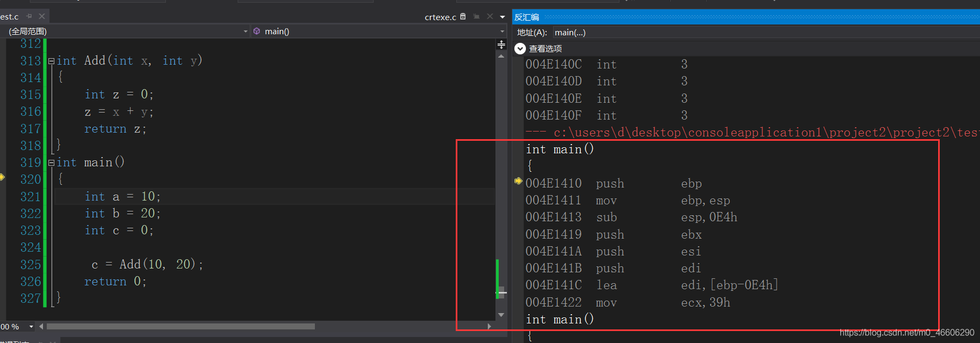Click the 查看选项 label
Image resolution: width=980 pixels, height=343 pixels.
point(545,48)
